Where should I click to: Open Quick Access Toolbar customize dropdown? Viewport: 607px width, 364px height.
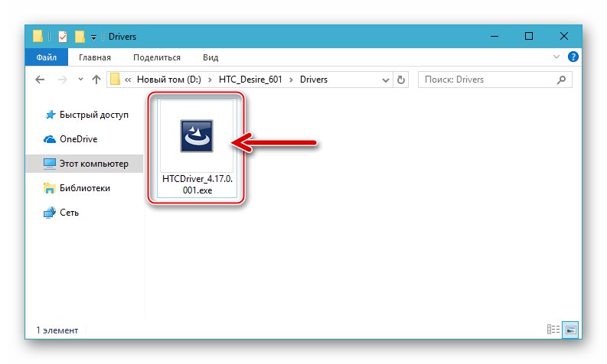pos(93,37)
